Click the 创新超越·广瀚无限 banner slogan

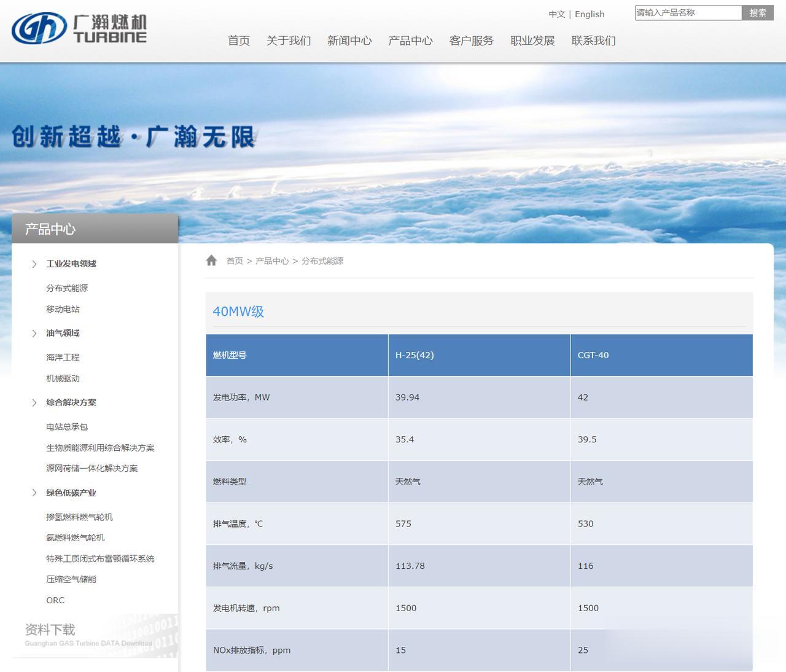tap(133, 136)
